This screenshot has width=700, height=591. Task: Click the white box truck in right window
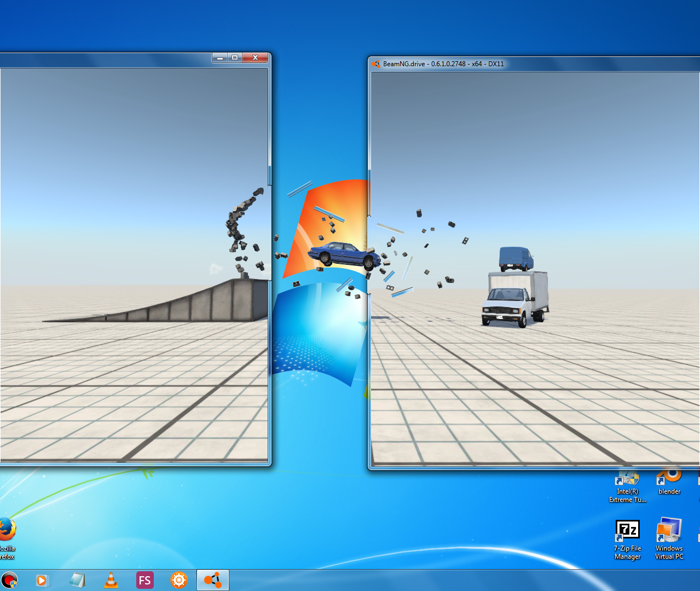coord(514,299)
